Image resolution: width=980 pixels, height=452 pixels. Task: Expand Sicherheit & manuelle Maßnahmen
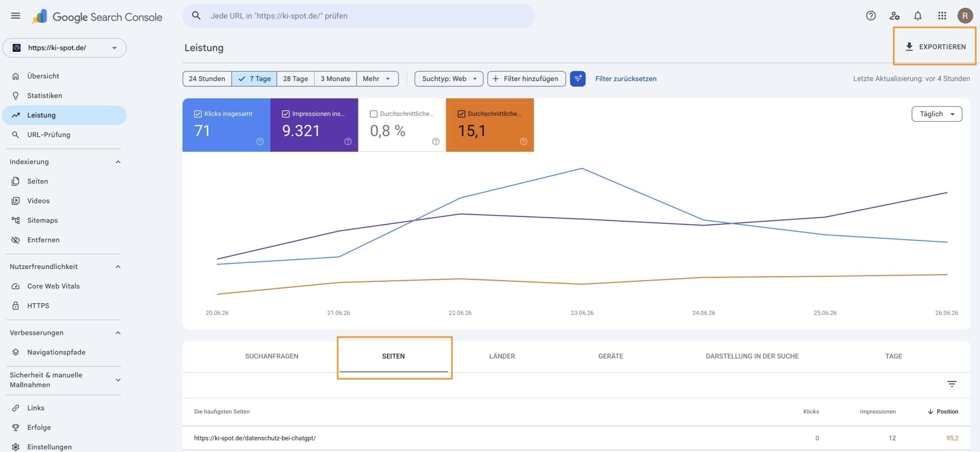click(x=118, y=380)
